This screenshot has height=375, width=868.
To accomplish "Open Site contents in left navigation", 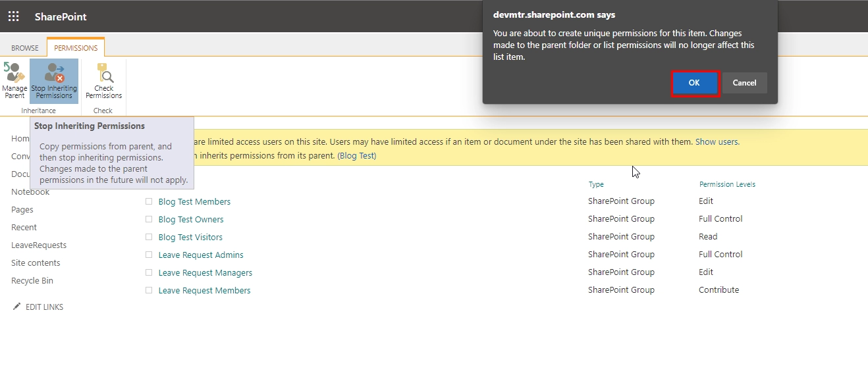I will coord(36,262).
